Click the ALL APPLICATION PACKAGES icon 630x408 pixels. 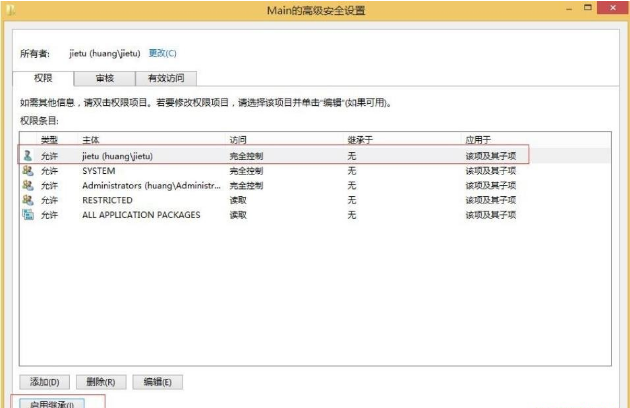point(28,215)
